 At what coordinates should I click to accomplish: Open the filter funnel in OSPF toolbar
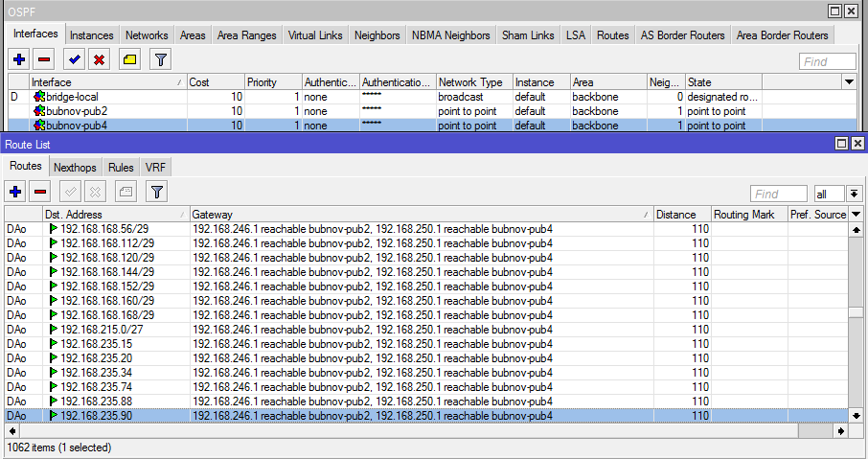coord(160,60)
